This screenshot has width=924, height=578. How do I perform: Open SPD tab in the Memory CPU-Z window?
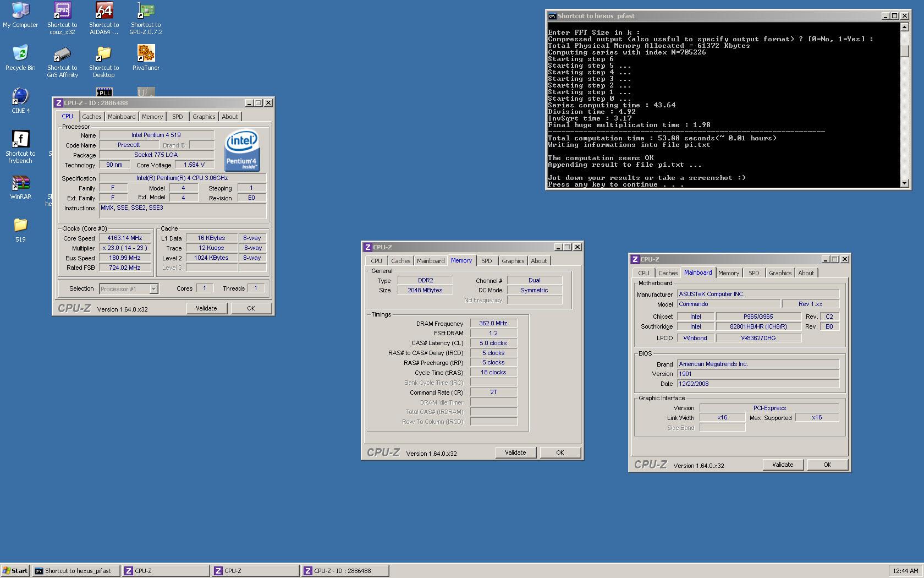coord(487,261)
